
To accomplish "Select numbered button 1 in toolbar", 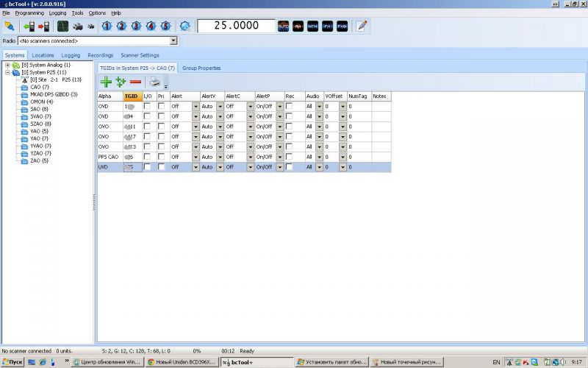I will pos(107,26).
